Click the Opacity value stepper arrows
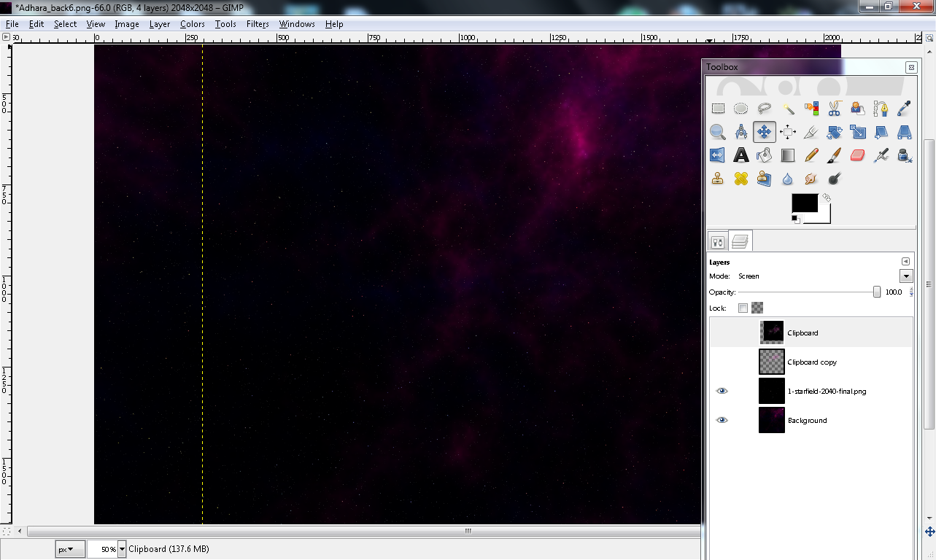Viewport: 936px width, 560px height. (x=910, y=292)
